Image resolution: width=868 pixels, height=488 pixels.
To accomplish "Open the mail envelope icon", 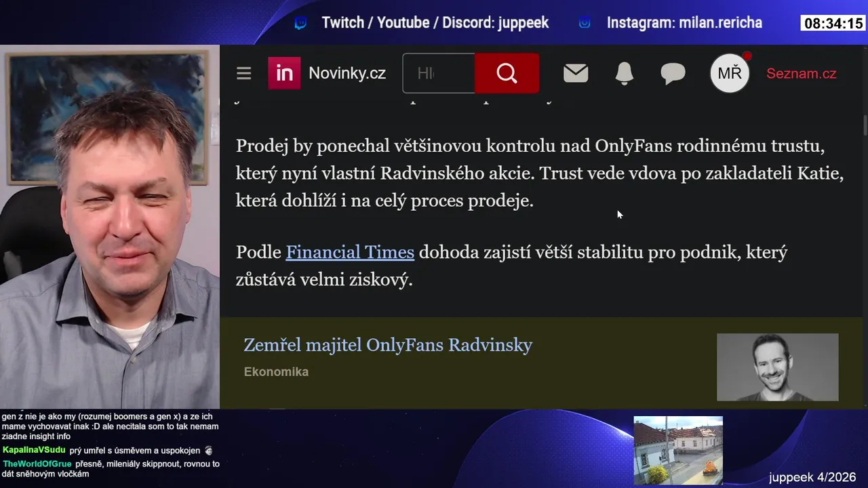I will pos(576,73).
